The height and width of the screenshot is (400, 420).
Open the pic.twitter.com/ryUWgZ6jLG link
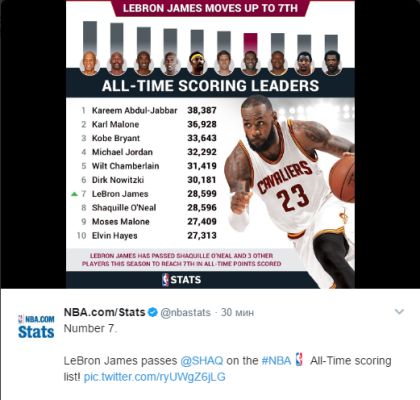coord(155,377)
